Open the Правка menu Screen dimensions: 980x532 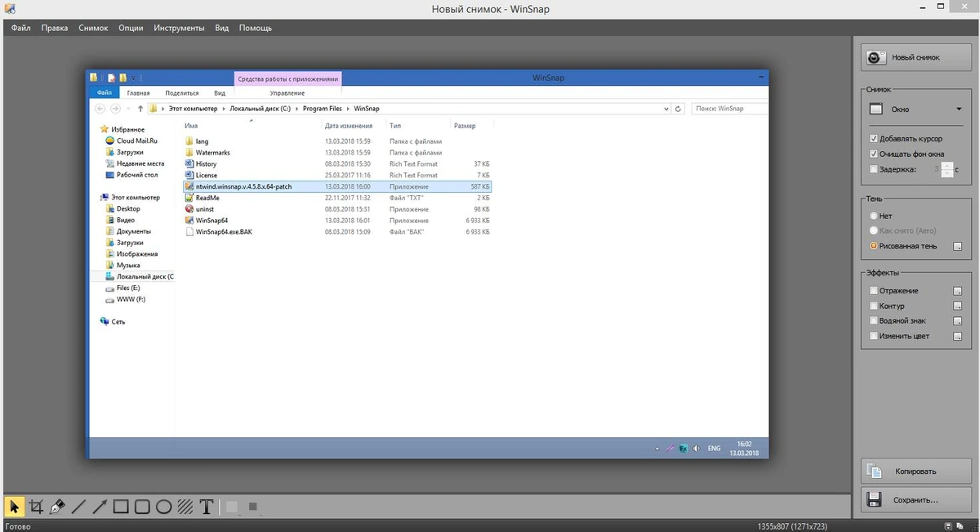point(55,28)
